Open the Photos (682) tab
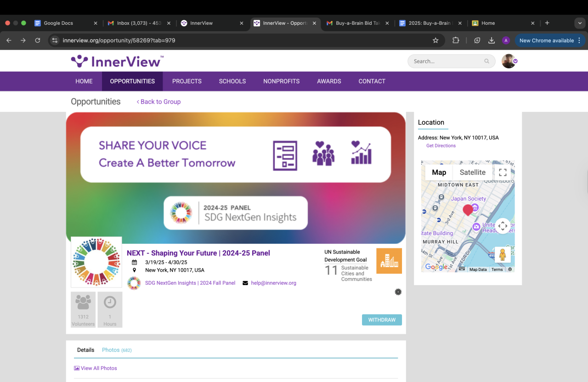Image resolution: width=588 pixels, height=382 pixels. (117, 350)
